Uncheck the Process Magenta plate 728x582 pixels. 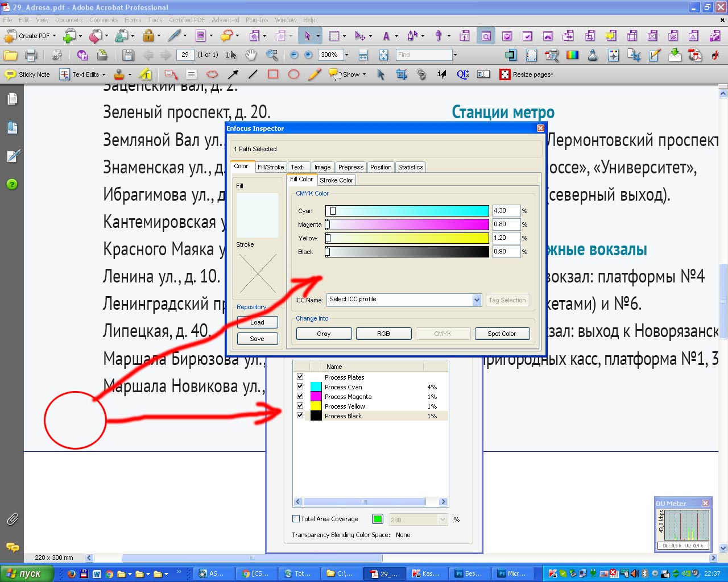(300, 396)
